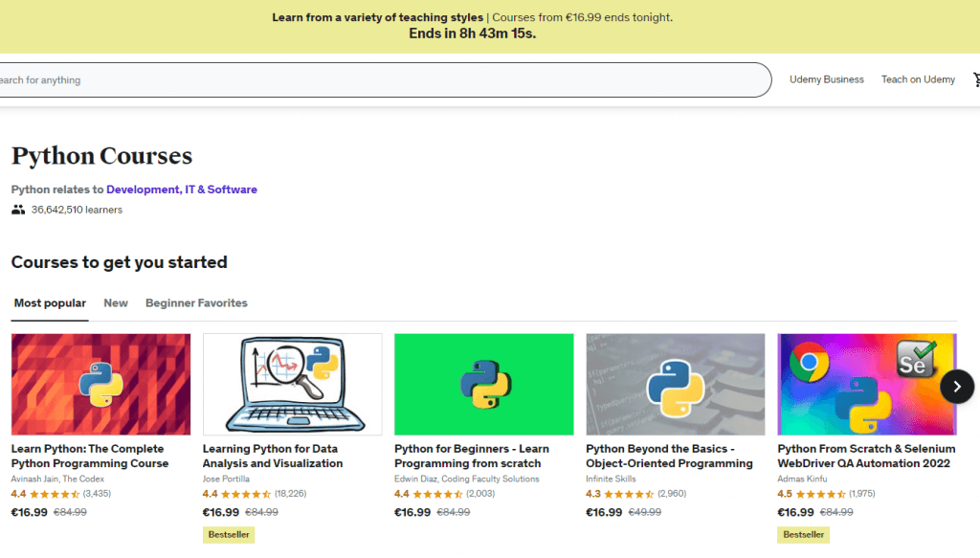This screenshot has width=980, height=558.
Task: Advance the course carousel with next arrow
Action: [957, 387]
